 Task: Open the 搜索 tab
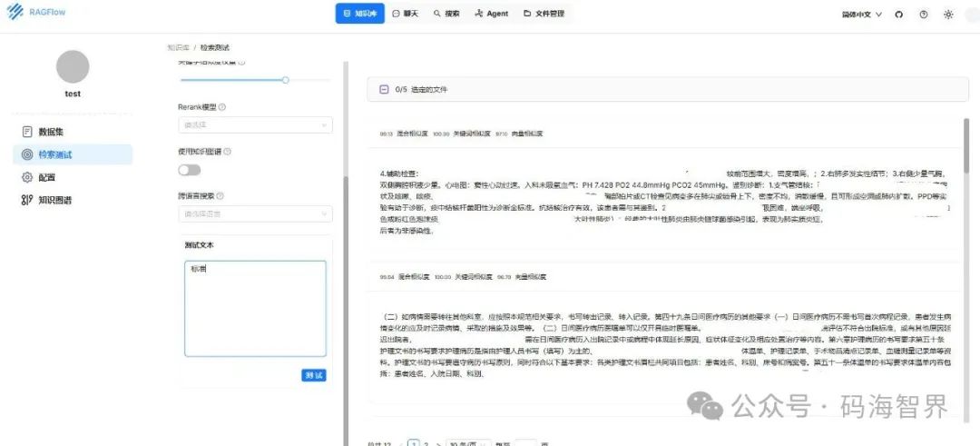click(446, 13)
